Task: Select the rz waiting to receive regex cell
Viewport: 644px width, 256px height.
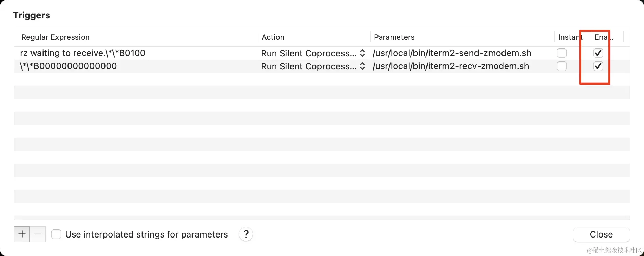Action: coord(83,53)
